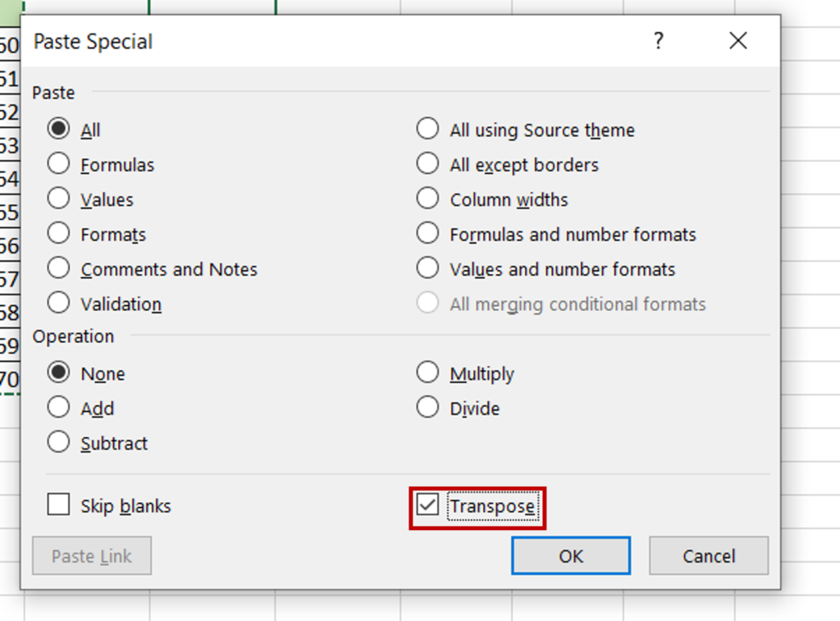Choose the Subtract operation

tap(58, 442)
